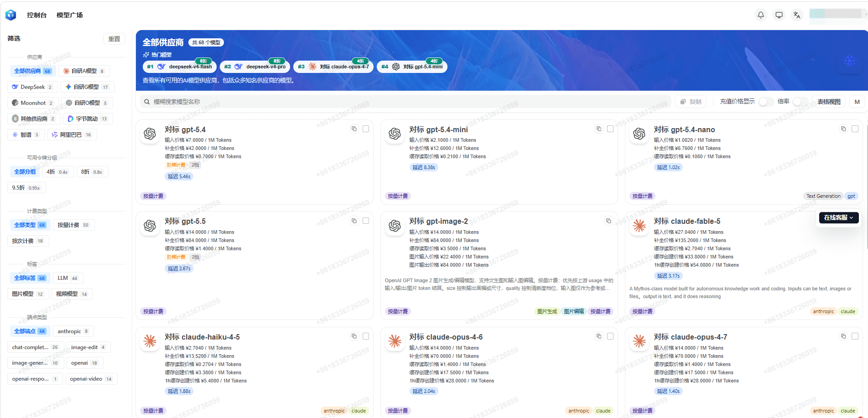Click the M button beside 表格视图

pyautogui.click(x=857, y=102)
